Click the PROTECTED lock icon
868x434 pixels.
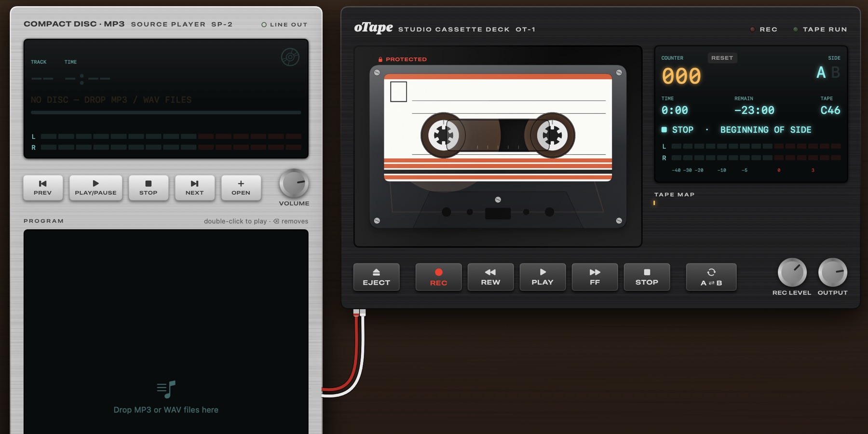point(380,59)
